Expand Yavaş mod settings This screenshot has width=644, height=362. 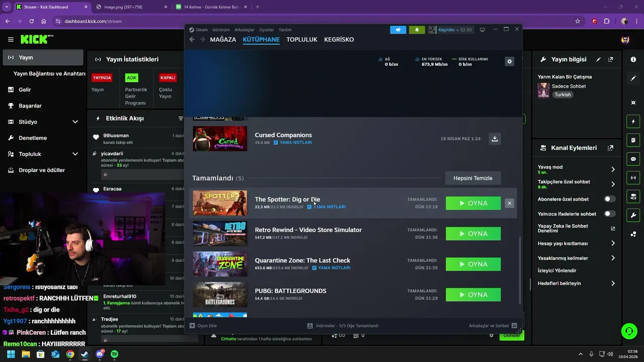613,169
